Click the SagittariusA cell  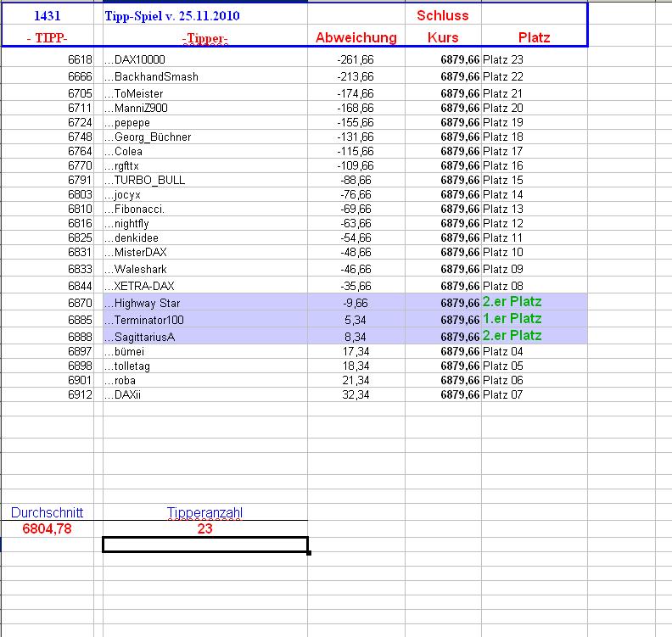click(205, 337)
